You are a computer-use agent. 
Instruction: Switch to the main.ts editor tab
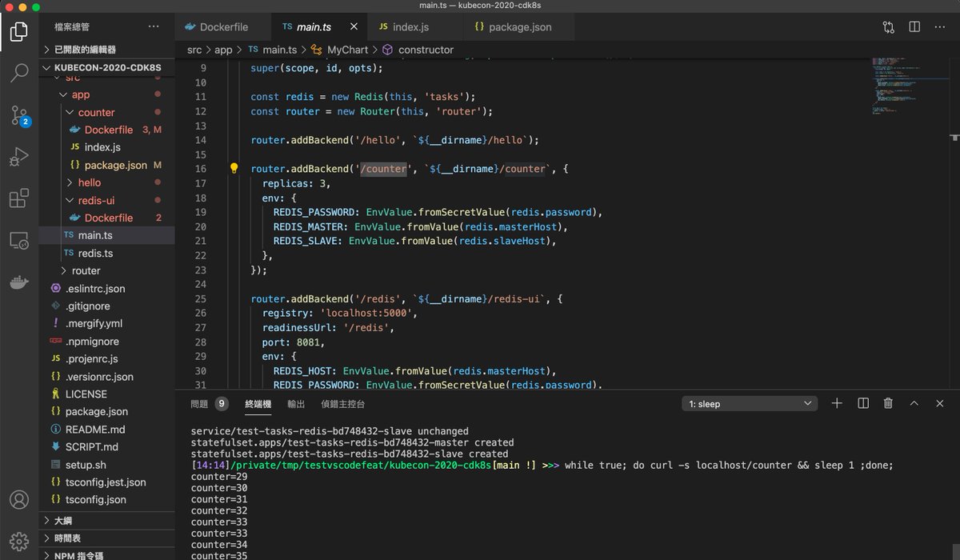point(319,26)
